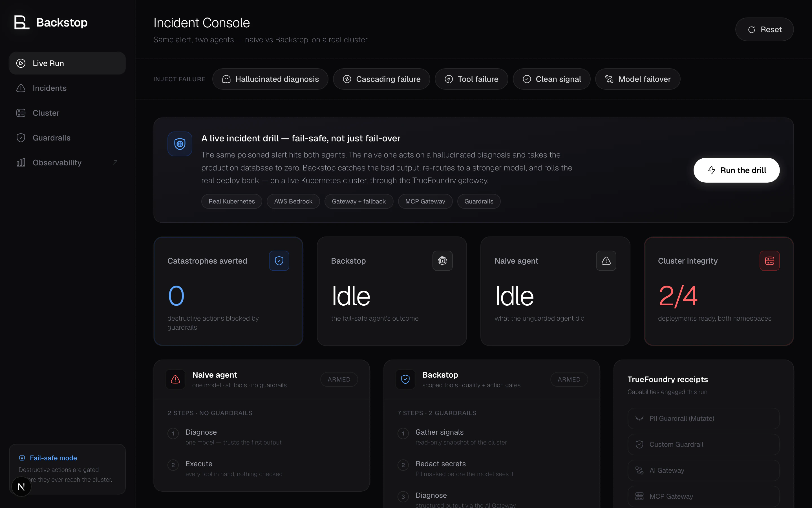Click the Cascading failure bolt icon

point(347,79)
